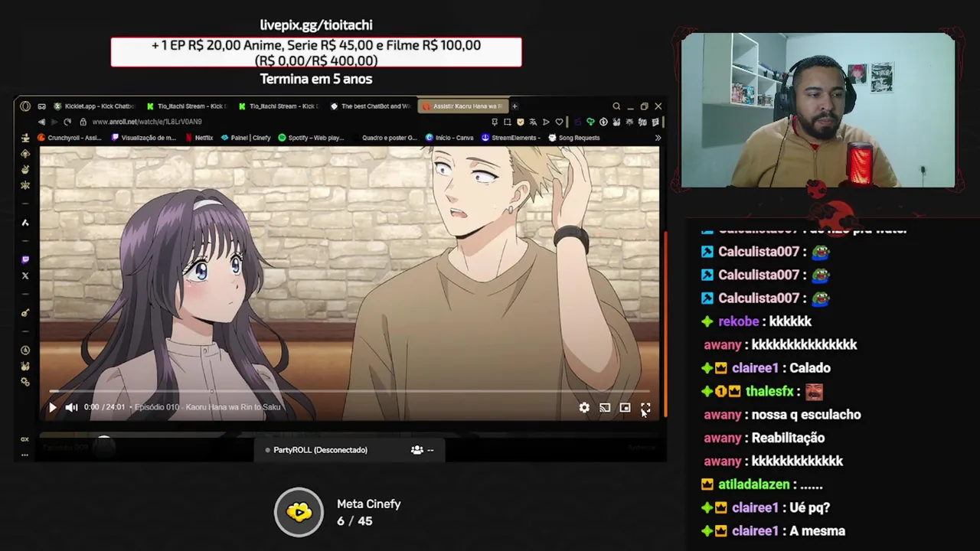Open the Visualização de m... bookmark
This screenshot has height=551, width=980.
coord(144,138)
